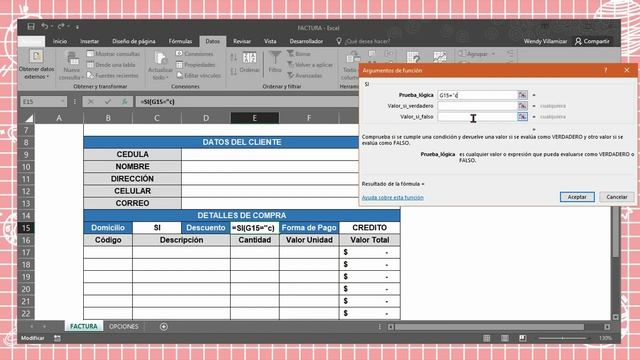The image size is (640, 360).
Task: Click the Compartir button
Action: (x=592, y=41)
